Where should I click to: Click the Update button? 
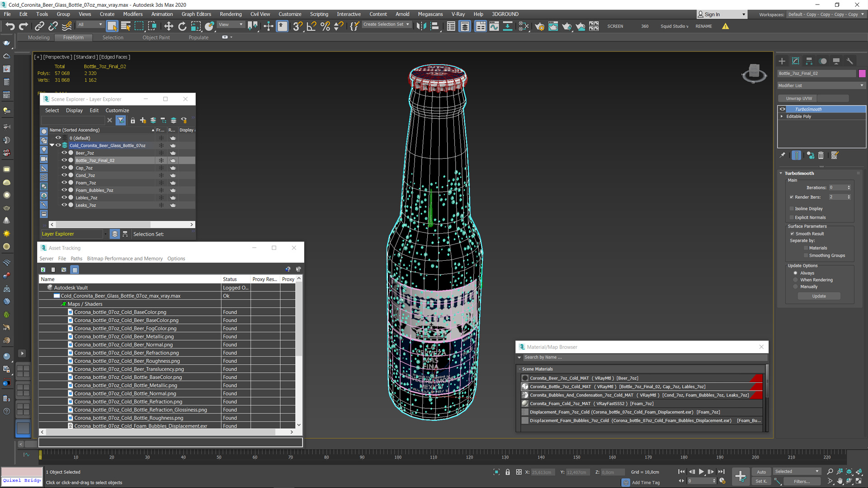[819, 296]
